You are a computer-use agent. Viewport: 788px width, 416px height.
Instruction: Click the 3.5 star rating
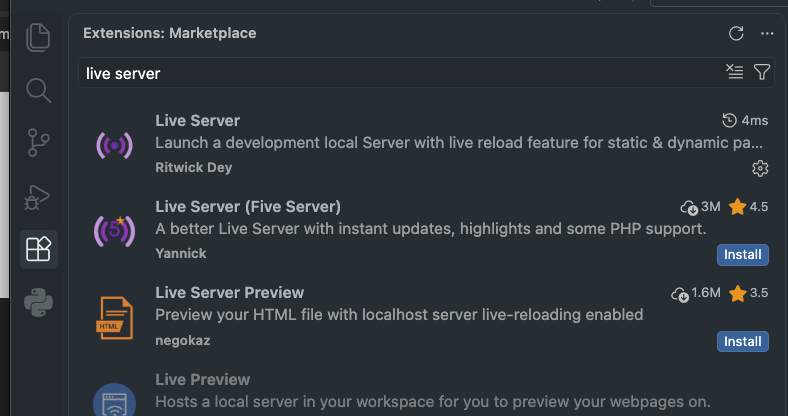[748, 293]
